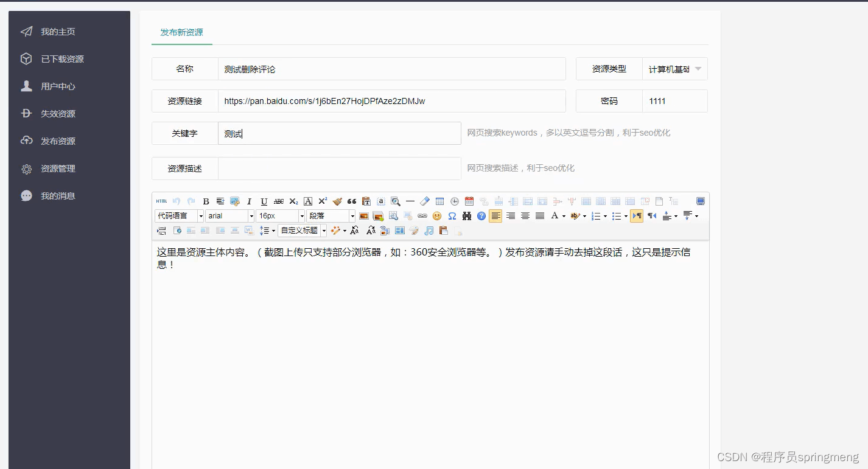
Task: Click the 资源描述 input field
Action: [340, 168]
